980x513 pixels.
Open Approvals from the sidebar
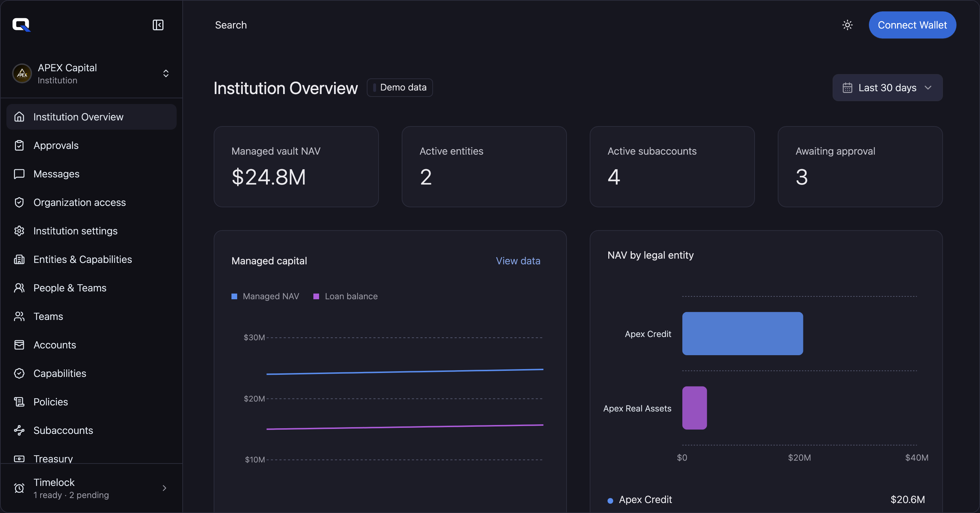91,145
